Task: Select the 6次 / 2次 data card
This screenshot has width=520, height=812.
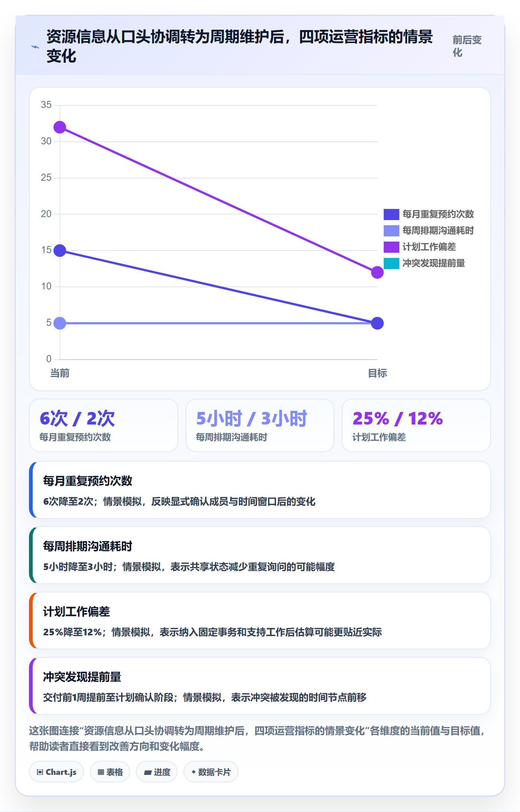Action: tap(104, 425)
